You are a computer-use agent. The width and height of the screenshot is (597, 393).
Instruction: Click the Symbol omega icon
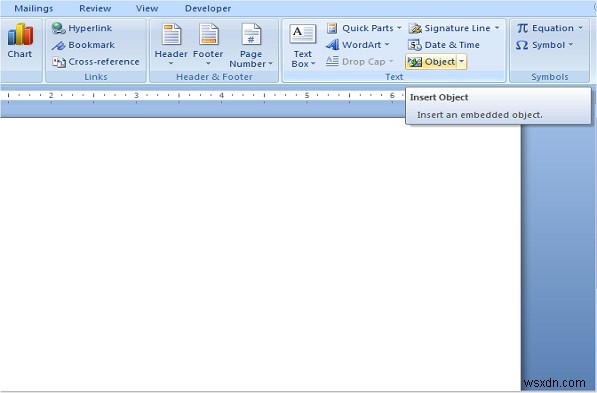(522, 45)
